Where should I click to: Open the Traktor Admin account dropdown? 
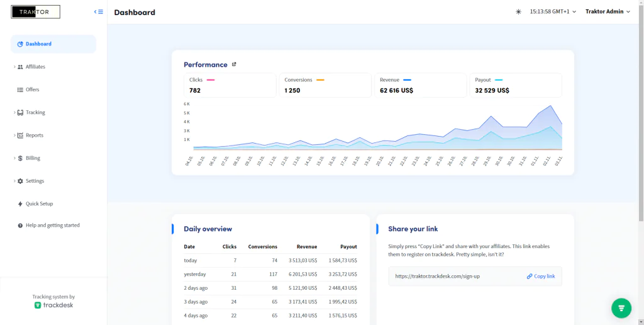(x=608, y=11)
